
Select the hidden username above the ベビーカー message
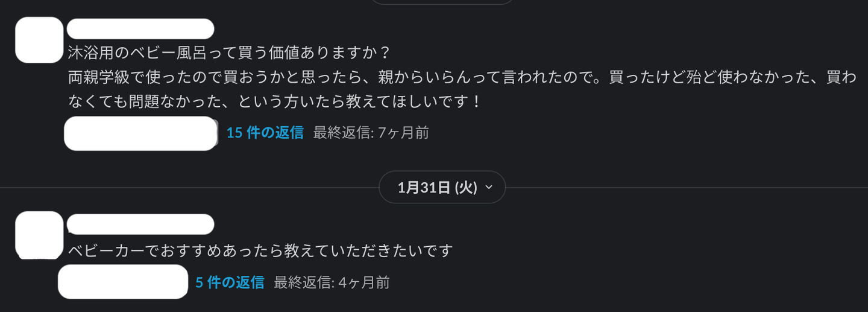click(140, 224)
